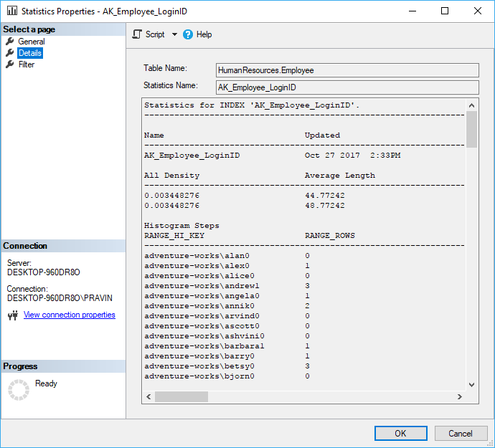Click the adventure-works\betsy0 histogram row
Screen dimensions: 495x448
coord(227,366)
